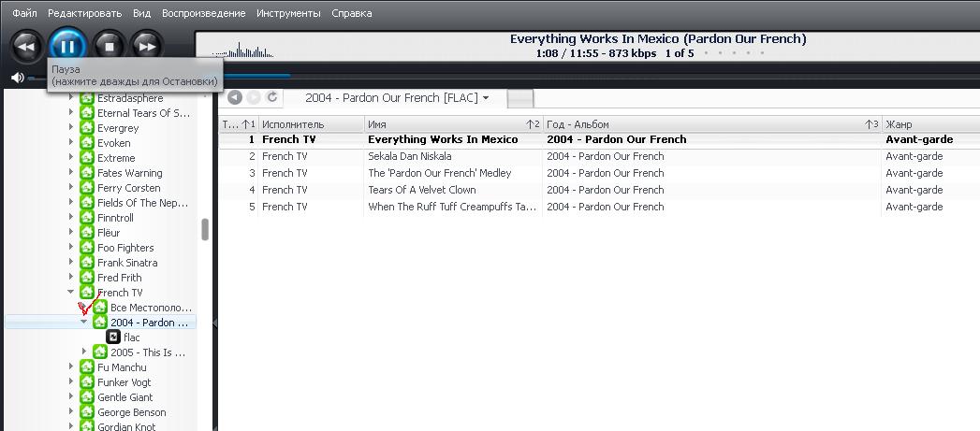The image size is (980, 431).
Task: Click the Fu Manchu folder icon
Action: tap(87, 367)
